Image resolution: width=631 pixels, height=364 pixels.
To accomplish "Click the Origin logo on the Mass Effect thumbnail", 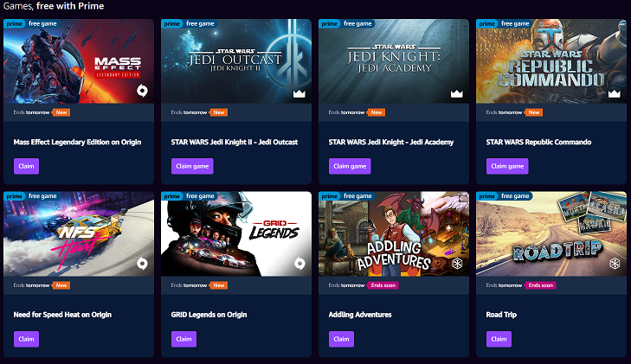I will point(142,91).
